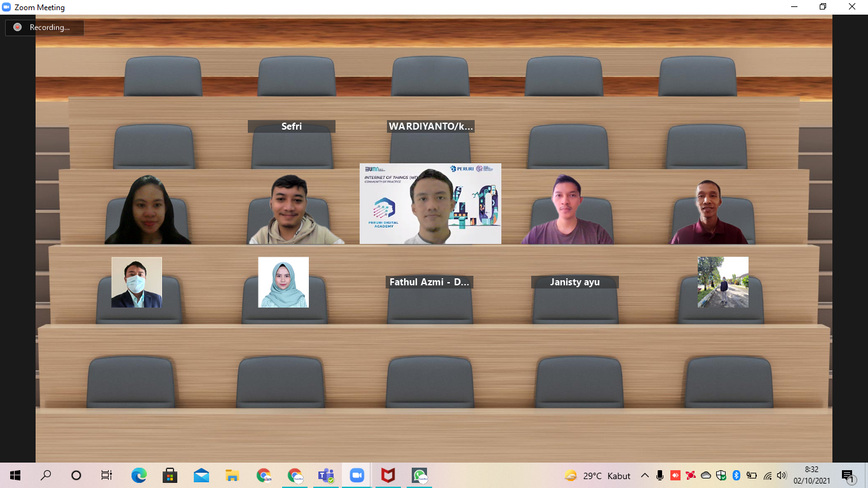This screenshot has height=488, width=868.
Task: Click the Recording indicator label
Action: (x=50, y=27)
